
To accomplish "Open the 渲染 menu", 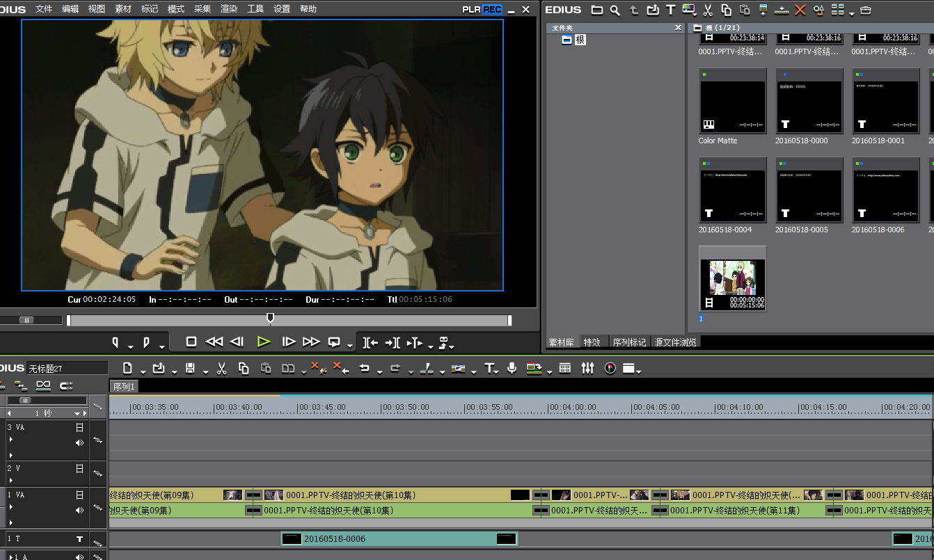I will (x=229, y=9).
